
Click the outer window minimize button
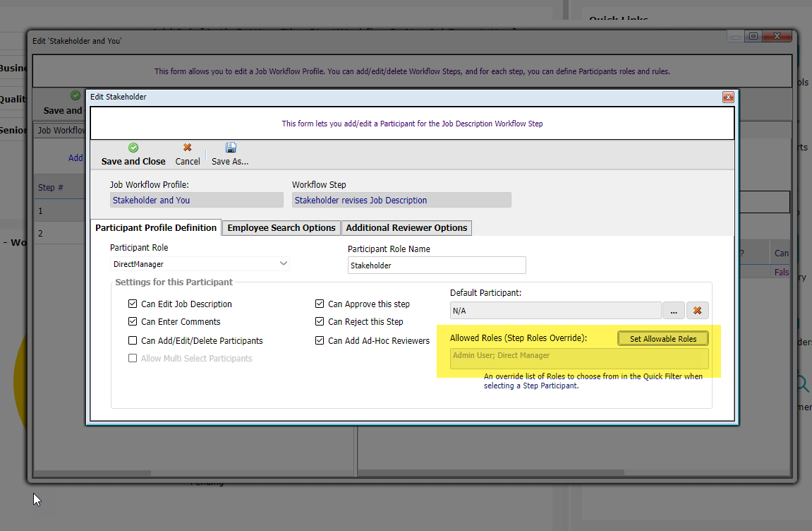point(737,37)
